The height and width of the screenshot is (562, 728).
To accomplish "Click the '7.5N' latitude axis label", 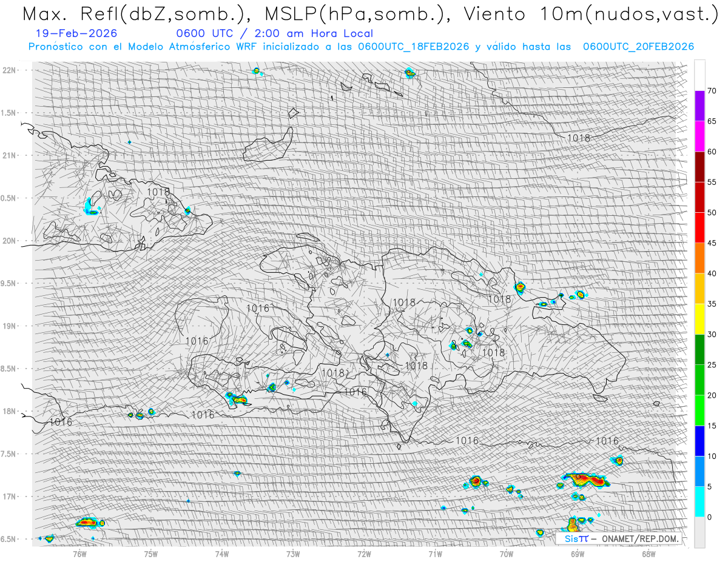I will (x=8, y=454).
